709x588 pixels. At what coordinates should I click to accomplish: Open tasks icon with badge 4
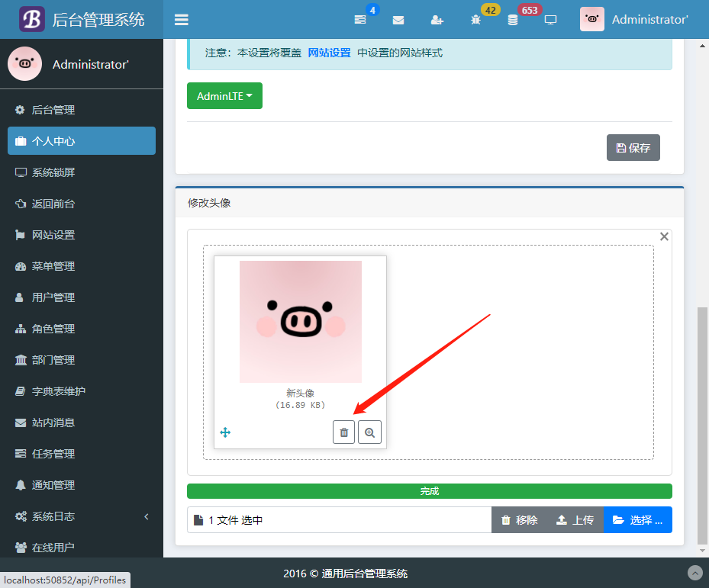tap(360, 19)
